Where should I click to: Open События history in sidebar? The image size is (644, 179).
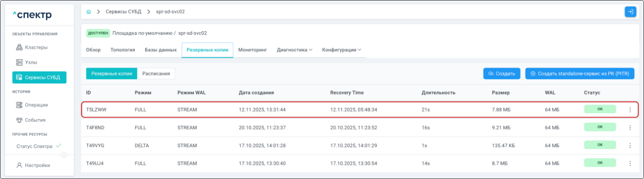(x=35, y=120)
